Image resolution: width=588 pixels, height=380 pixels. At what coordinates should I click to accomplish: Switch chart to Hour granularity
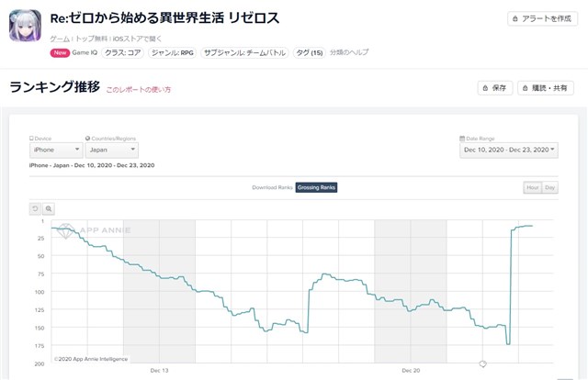533,187
